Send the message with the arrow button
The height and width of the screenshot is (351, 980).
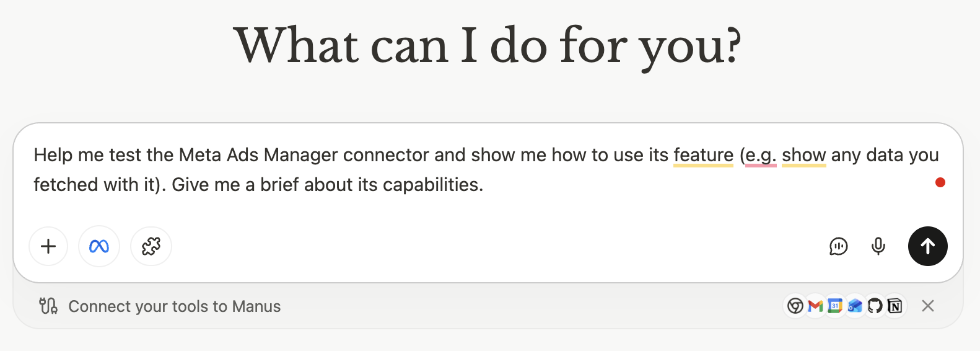[927, 246]
